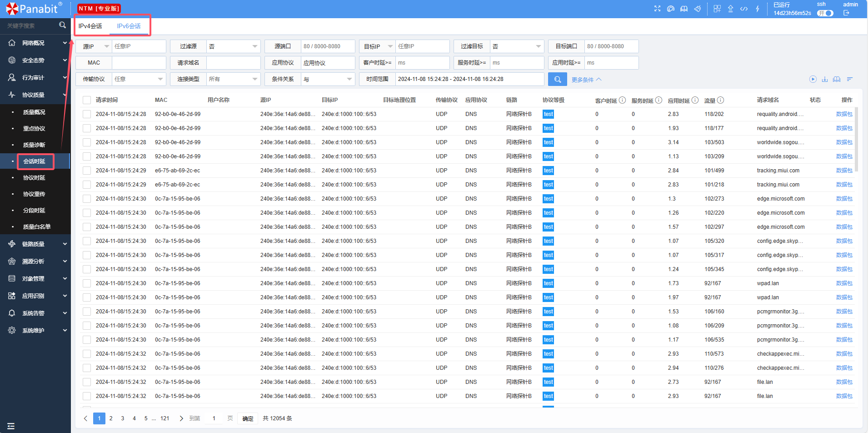Viewport: 868px width, 433px height.
Task: Switch to the IPv4会话 tab
Action: [x=90, y=26]
